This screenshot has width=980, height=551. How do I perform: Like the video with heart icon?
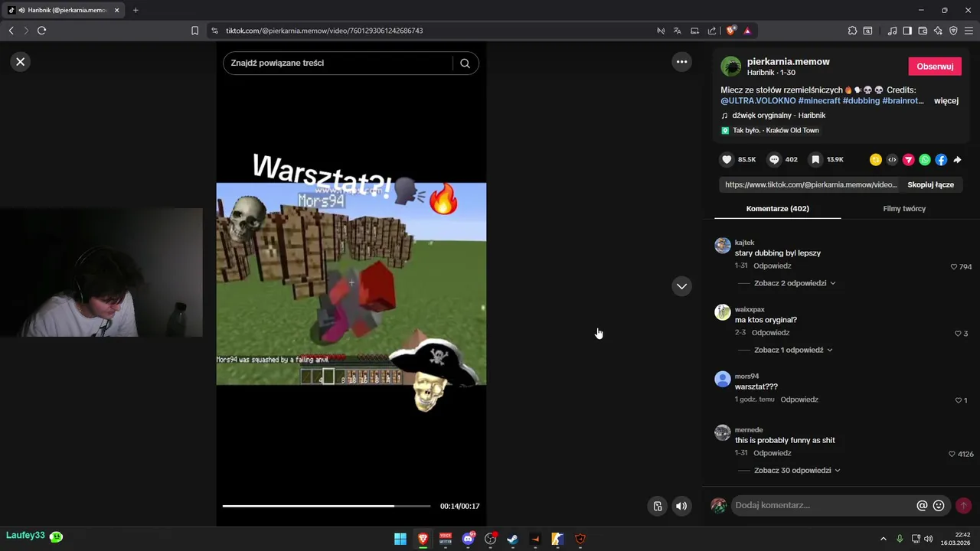(727, 159)
